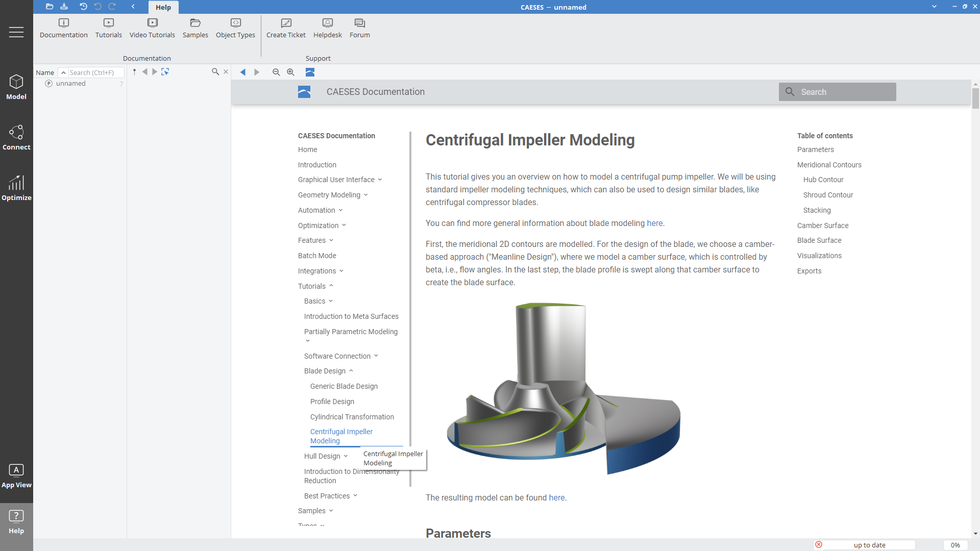The width and height of the screenshot is (980, 551).
Task: Open the Optimize workspace
Action: pyautogui.click(x=16, y=188)
